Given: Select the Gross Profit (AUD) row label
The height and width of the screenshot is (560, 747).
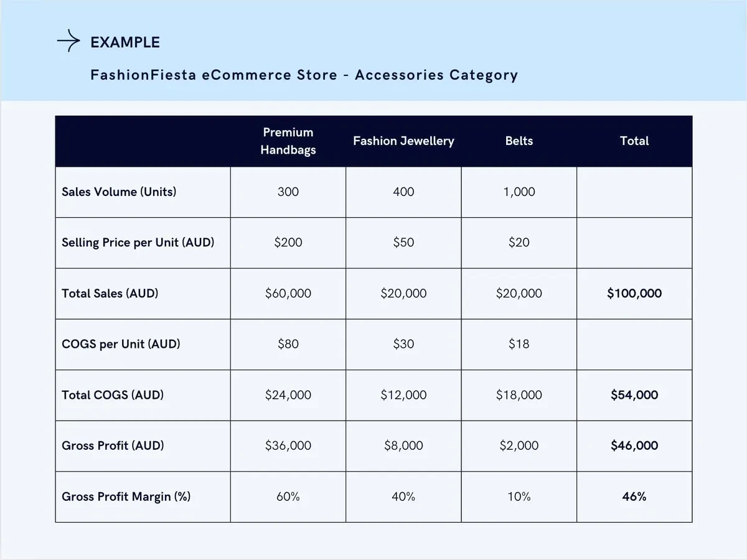Looking at the screenshot, I should pyautogui.click(x=113, y=446).
